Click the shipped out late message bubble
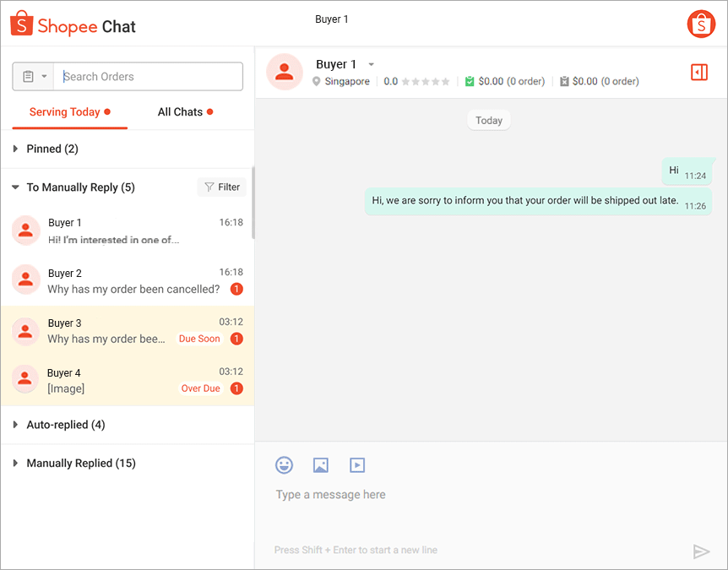The width and height of the screenshot is (728, 570). [539, 202]
